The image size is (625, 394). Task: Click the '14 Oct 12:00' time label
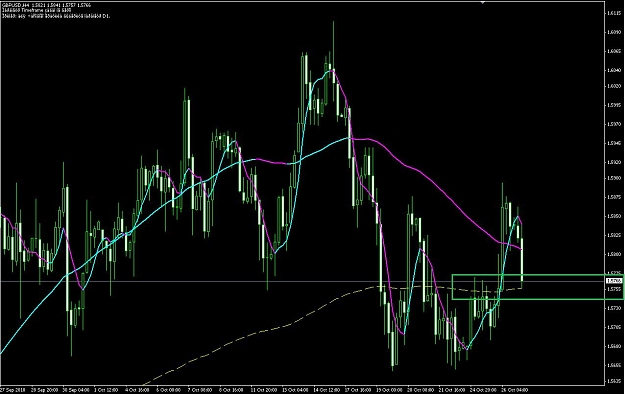click(327, 390)
